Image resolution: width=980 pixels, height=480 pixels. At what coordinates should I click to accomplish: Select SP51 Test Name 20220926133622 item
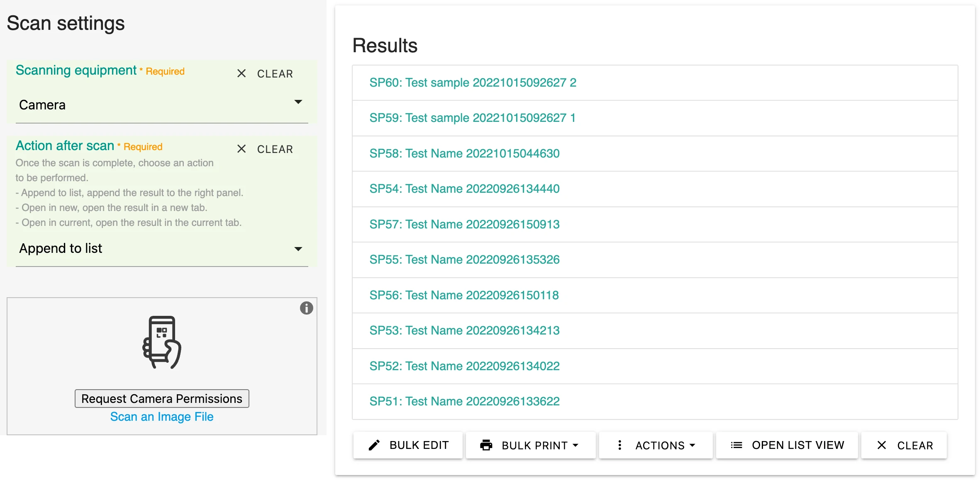(x=466, y=401)
